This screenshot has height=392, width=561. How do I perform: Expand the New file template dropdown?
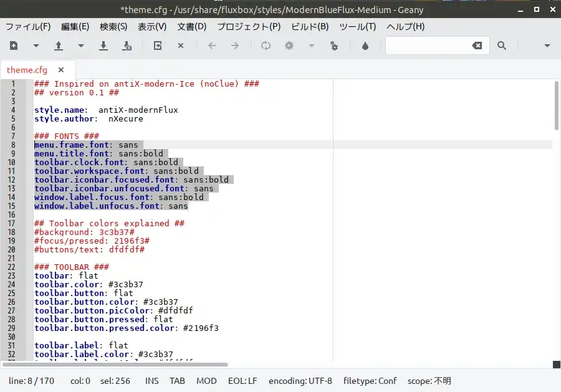(36, 45)
